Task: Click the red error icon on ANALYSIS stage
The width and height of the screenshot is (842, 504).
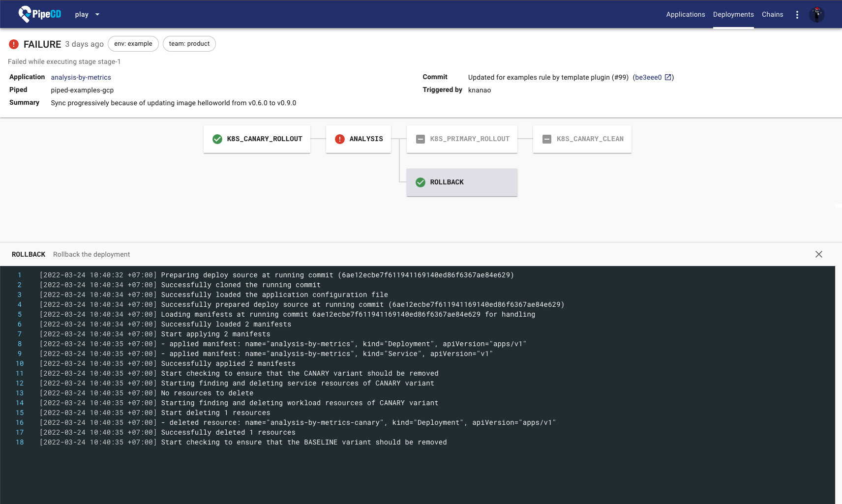Action: (x=339, y=139)
